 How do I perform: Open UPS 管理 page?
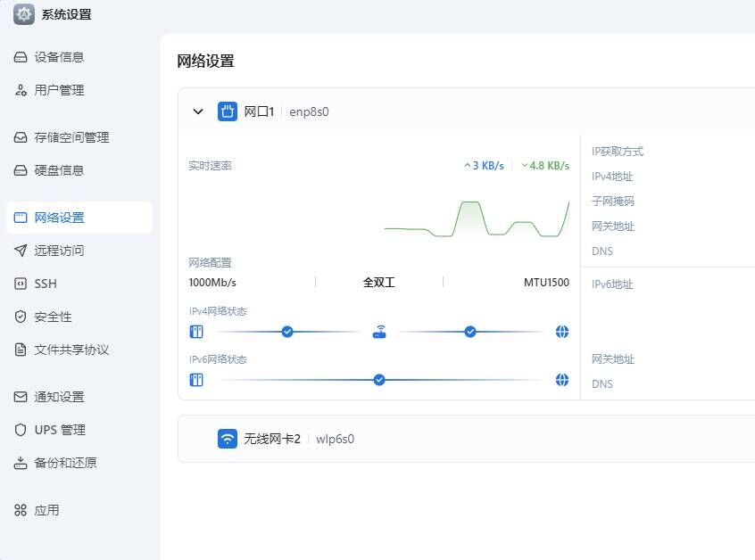79,430
